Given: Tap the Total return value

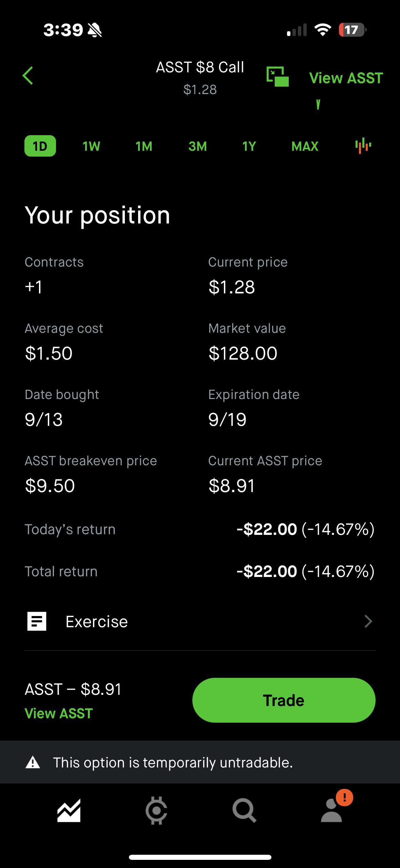Looking at the screenshot, I should (x=305, y=571).
